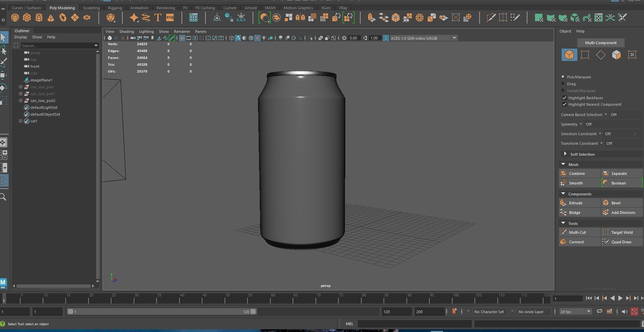Open the Content Browser grid icon
Image resolution: width=644 pixels, height=332 pixels.
[x=193, y=17]
